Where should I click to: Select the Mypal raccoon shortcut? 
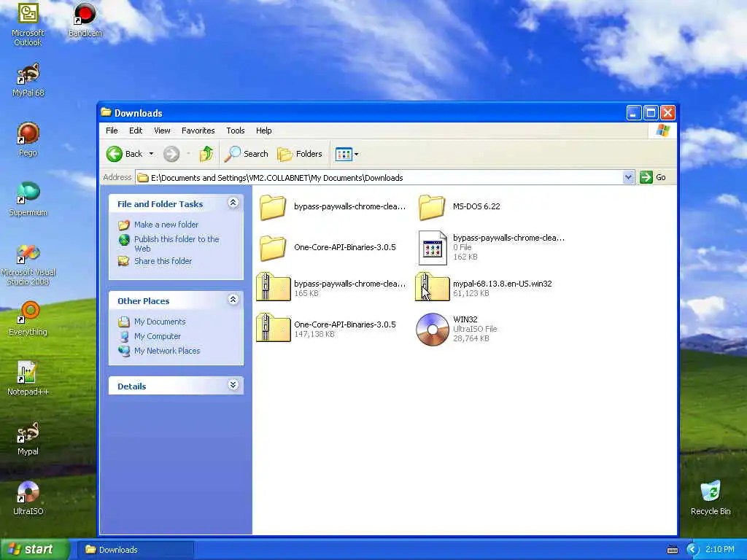point(28,438)
